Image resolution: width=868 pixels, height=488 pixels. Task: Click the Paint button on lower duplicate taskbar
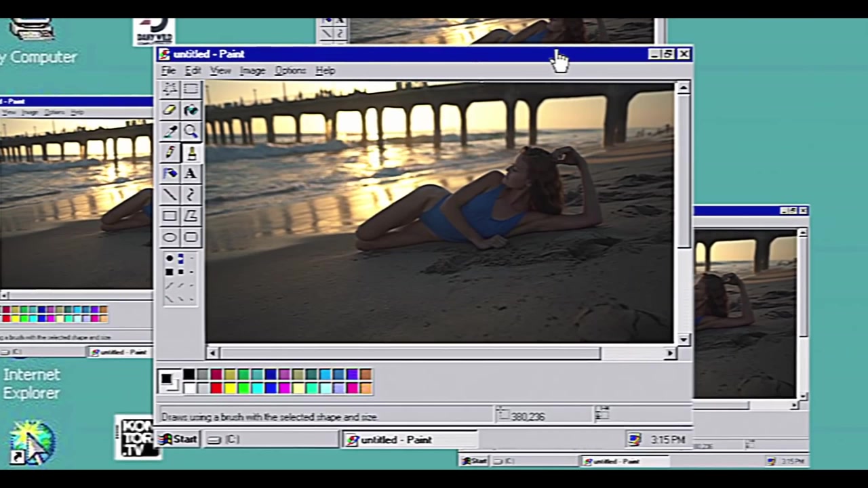[625, 461]
